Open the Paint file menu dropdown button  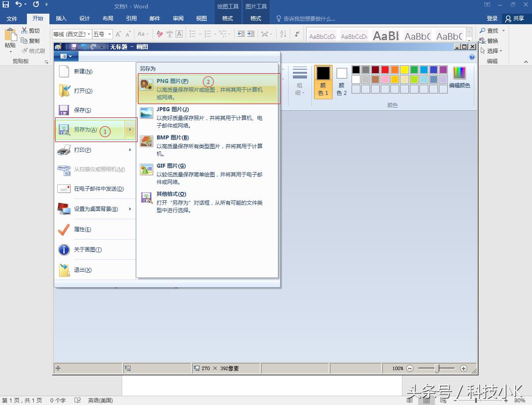pyautogui.click(x=66, y=56)
